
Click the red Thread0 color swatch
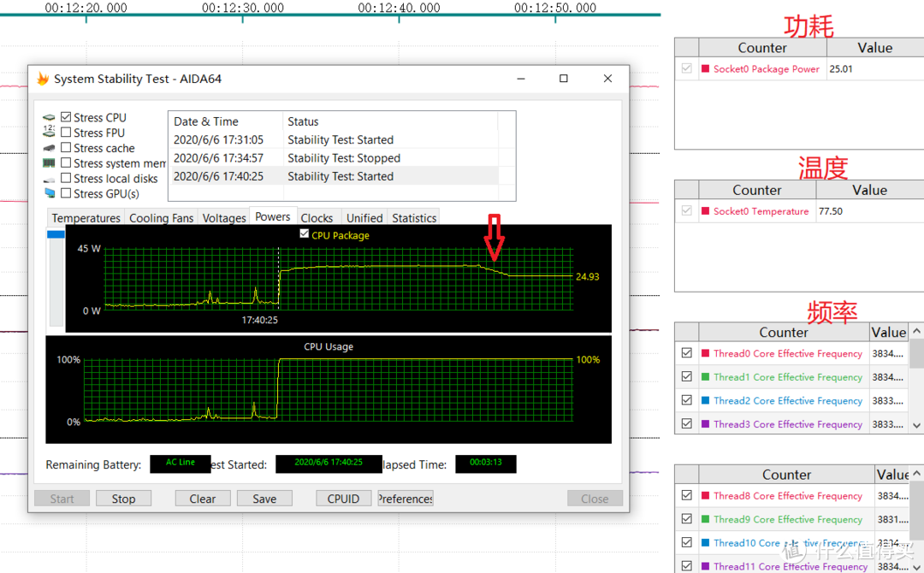click(x=705, y=352)
